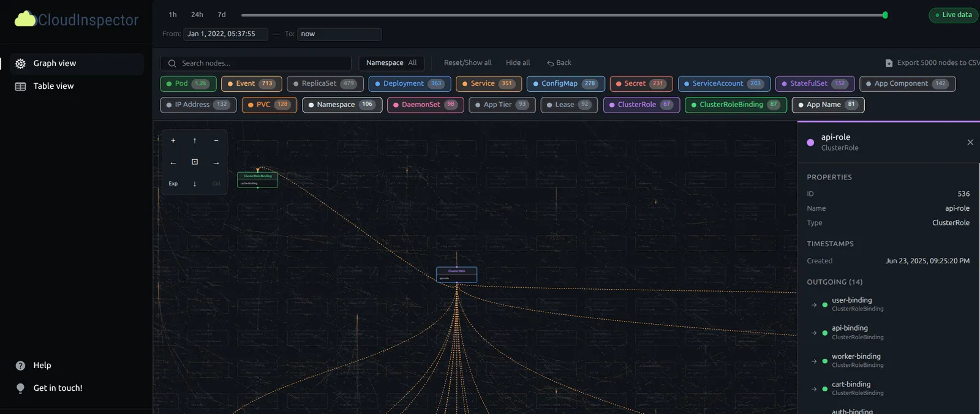Toggle the Service node filter
980x414 pixels.
click(x=489, y=84)
